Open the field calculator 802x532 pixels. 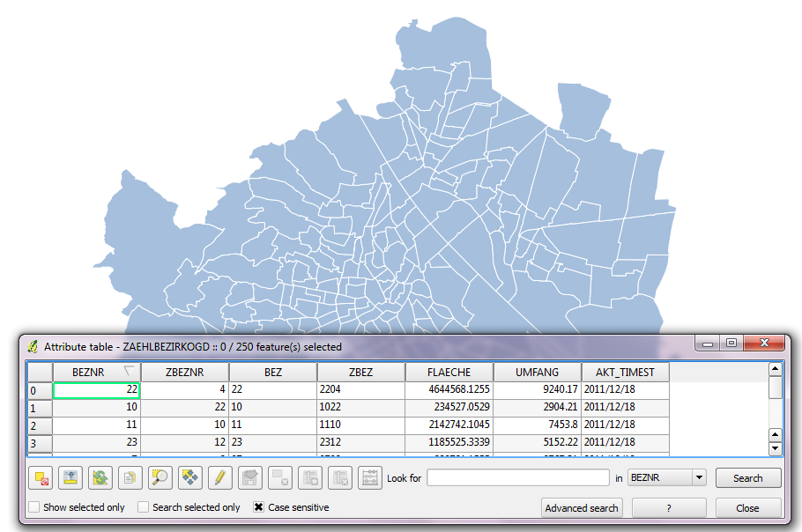coord(370,478)
